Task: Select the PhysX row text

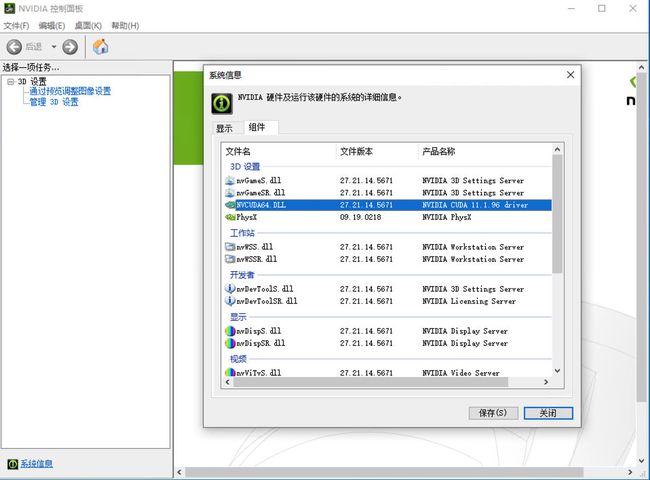Action: [x=247, y=217]
